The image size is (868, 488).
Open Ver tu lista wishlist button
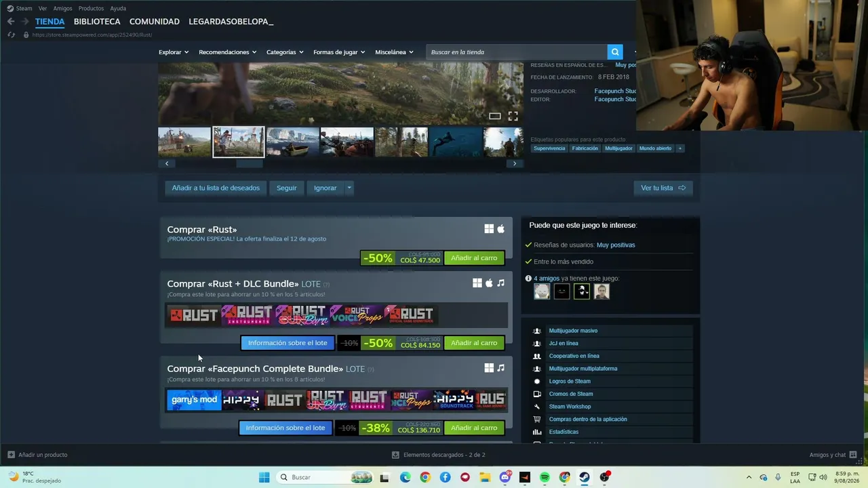click(x=663, y=188)
